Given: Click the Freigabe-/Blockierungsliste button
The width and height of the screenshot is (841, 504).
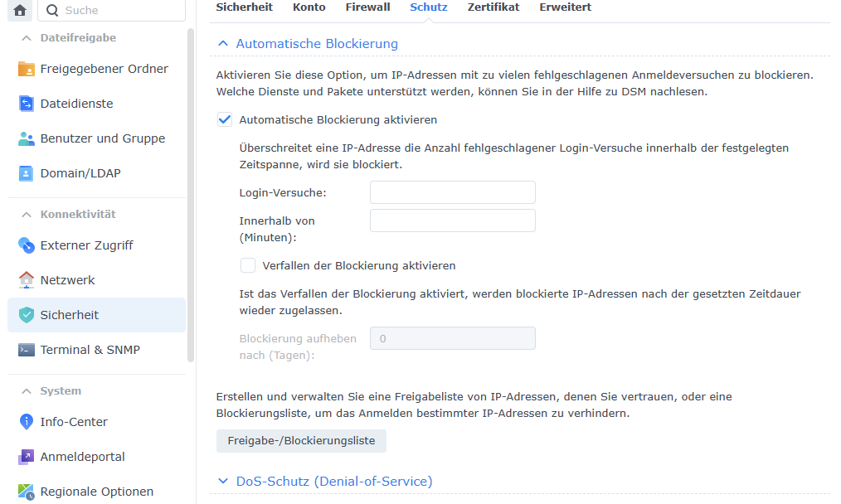Looking at the screenshot, I should click(x=301, y=441).
